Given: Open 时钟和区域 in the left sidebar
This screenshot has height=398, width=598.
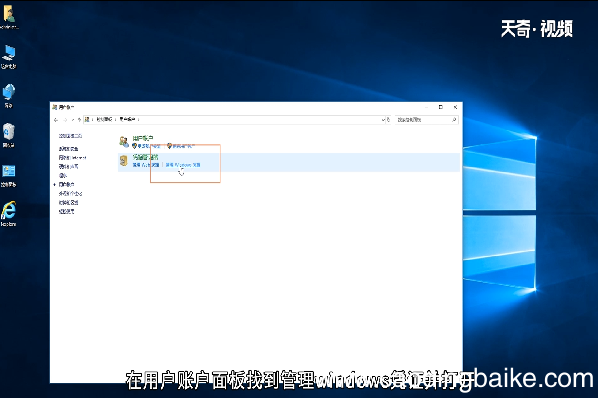Looking at the screenshot, I should 68,202.
